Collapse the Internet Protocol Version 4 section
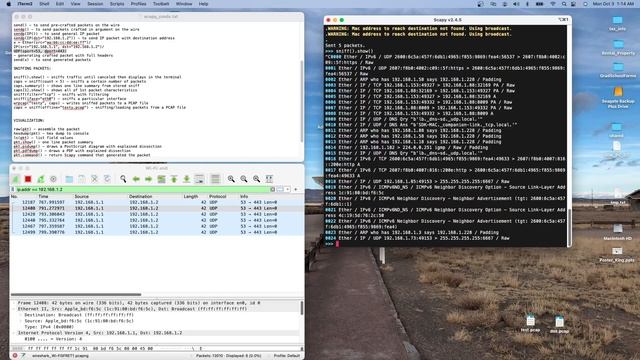The image size is (640, 360). point(14,333)
